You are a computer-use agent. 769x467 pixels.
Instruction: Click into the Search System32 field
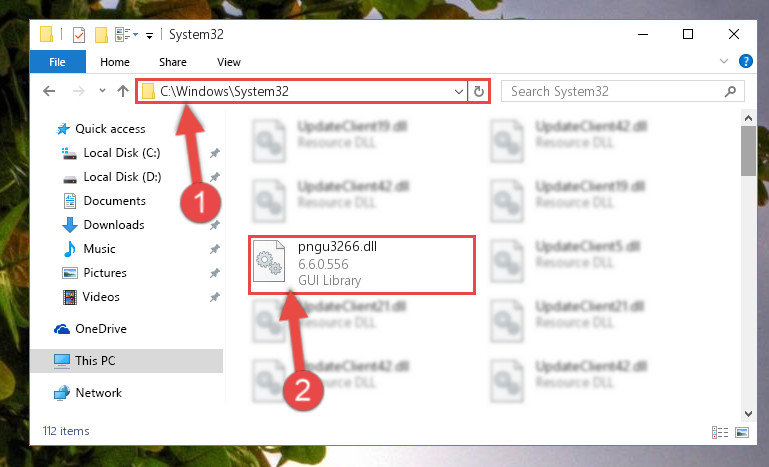pyautogui.click(x=616, y=91)
